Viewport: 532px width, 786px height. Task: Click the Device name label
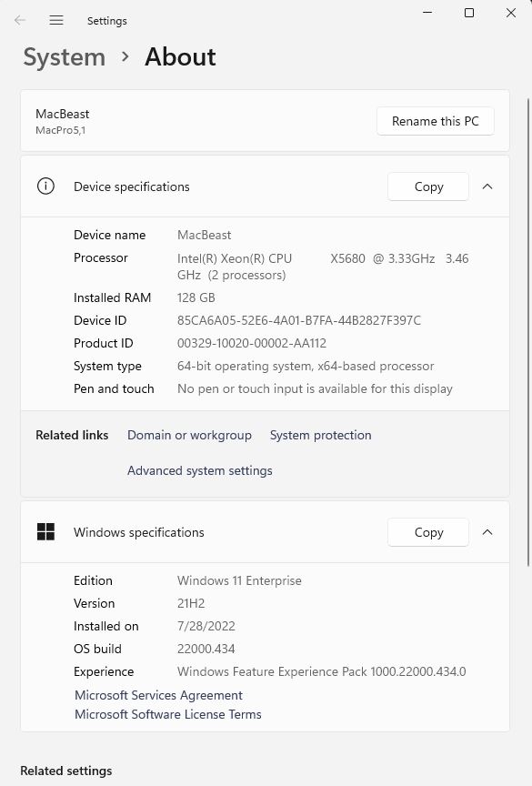coord(110,235)
